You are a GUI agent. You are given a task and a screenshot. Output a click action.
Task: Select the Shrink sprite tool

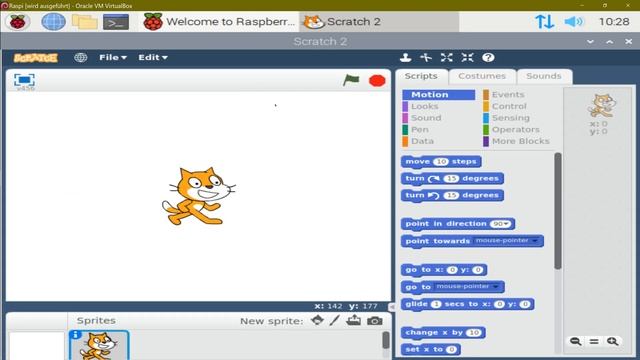(467, 58)
